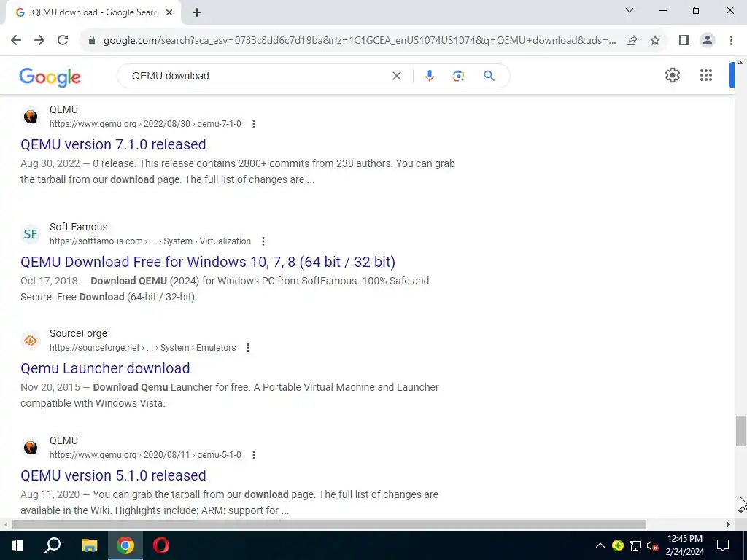Launch Opera from the taskbar
Viewport: 747px width, 560px height.
pyautogui.click(x=161, y=545)
